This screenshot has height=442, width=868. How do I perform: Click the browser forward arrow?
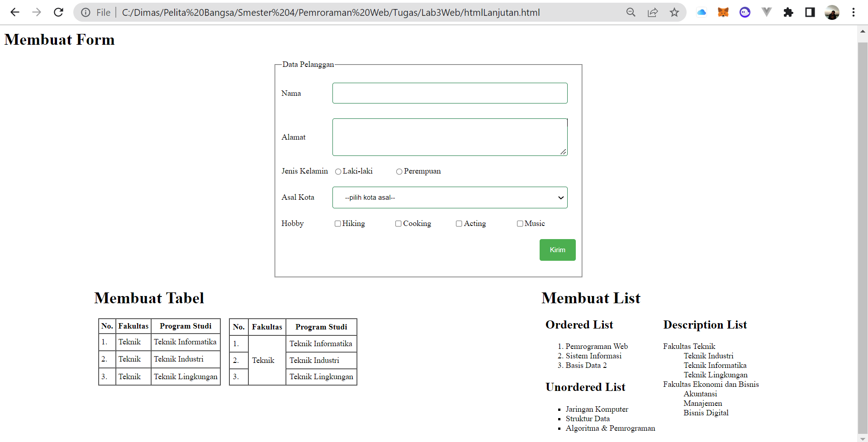point(37,12)
